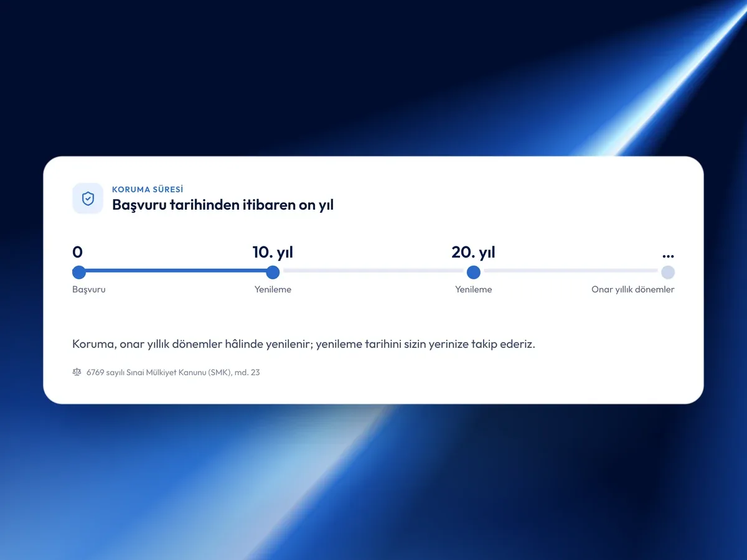Click the scales icon beside the law citation
Screen dimensions: 747x560
point(77,372)
